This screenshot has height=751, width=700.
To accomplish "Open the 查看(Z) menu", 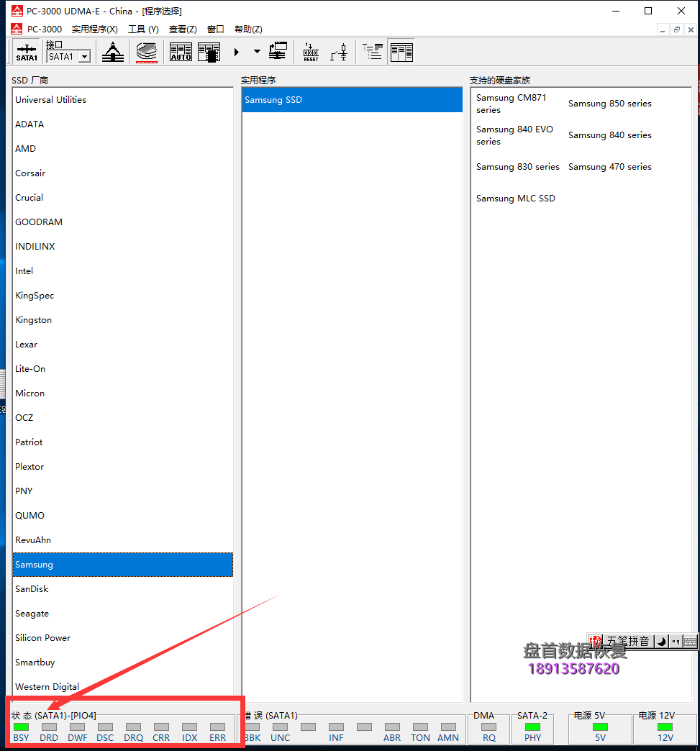I will pyautogui.click(x=183, y=29).
